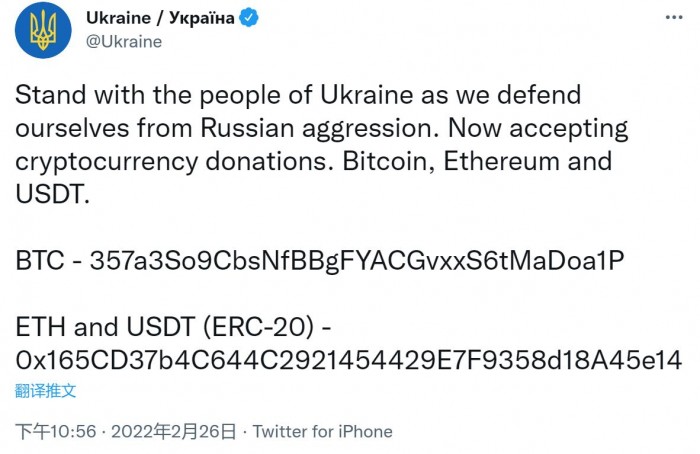The image size is (700, 454).
Task: Click the Ukraine / Україна display name
Action: click(x=160, y=18)
